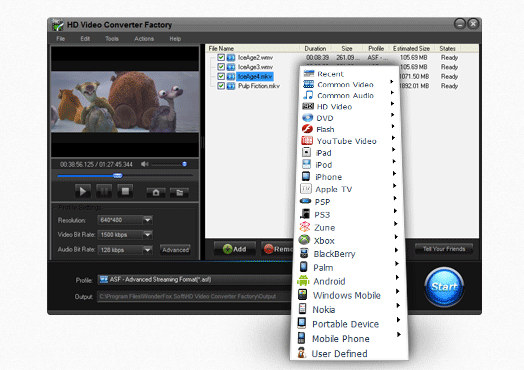This screenshot has height=370, width=524.
Task: Take a snapshot with camera button
Action: (x=156, y=192)
